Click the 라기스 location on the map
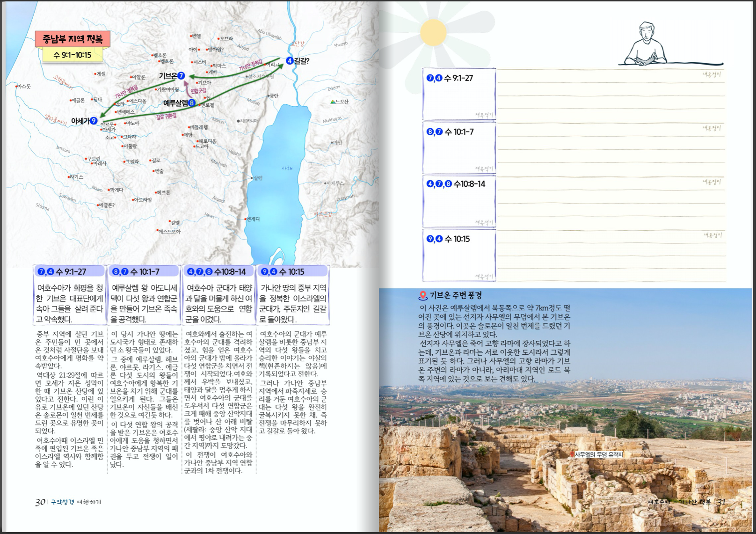Image resolution: width=756 pixels, height=534 pixels. click(x=75, y=177)
